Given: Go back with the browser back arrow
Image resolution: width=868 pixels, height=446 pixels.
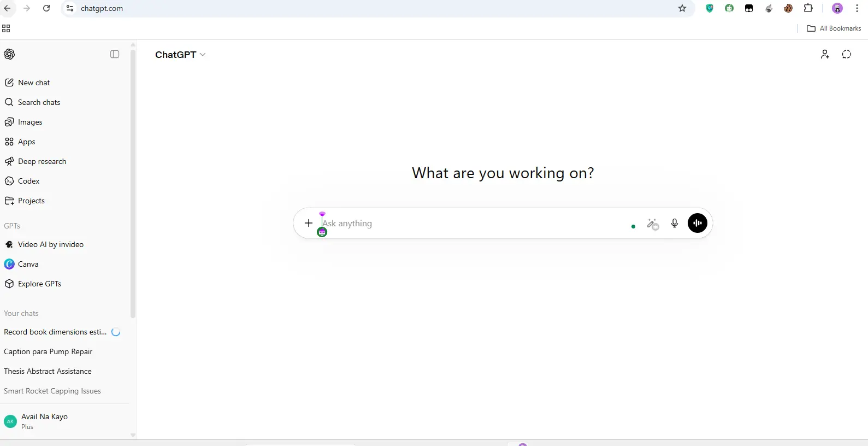Looking at the screenshot, I should [x=8, y=8].
